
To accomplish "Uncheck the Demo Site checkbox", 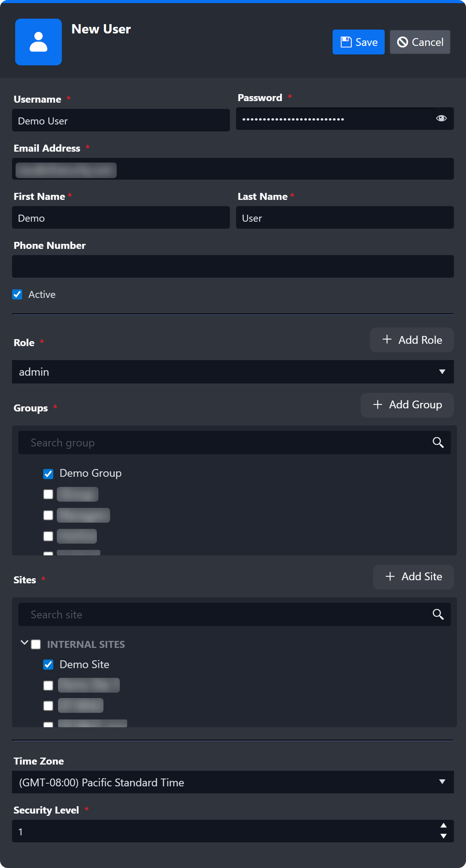I will click(x=48, y=665).
